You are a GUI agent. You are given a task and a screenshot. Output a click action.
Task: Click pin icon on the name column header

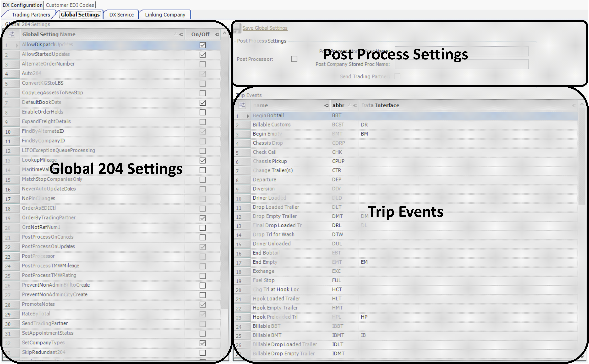point(326,105)
